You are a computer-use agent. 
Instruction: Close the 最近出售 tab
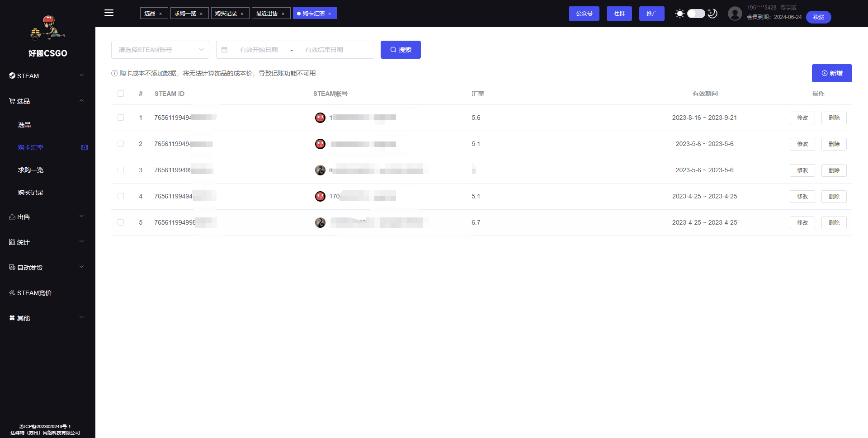coord(283,14)
